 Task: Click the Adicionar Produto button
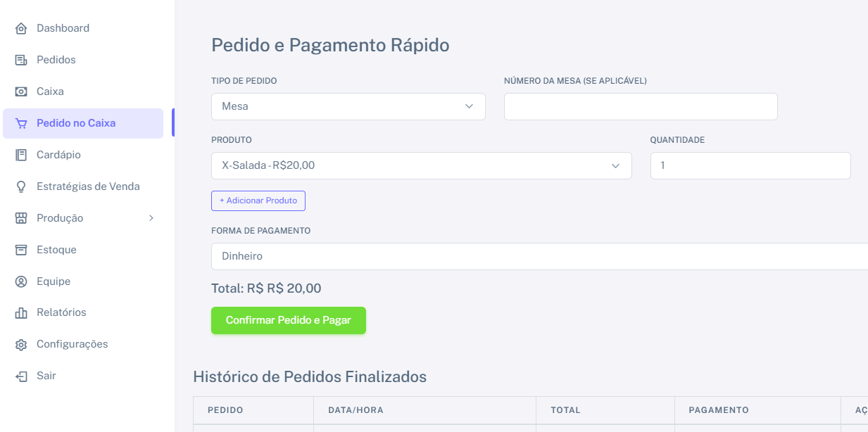click(258, 201)
